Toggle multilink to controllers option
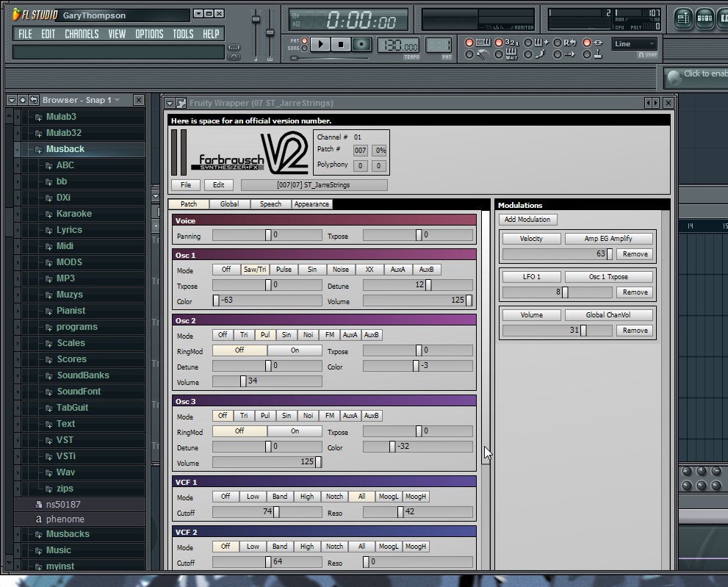Viewport: 728px width, 587px height. (x=587, y=43)
